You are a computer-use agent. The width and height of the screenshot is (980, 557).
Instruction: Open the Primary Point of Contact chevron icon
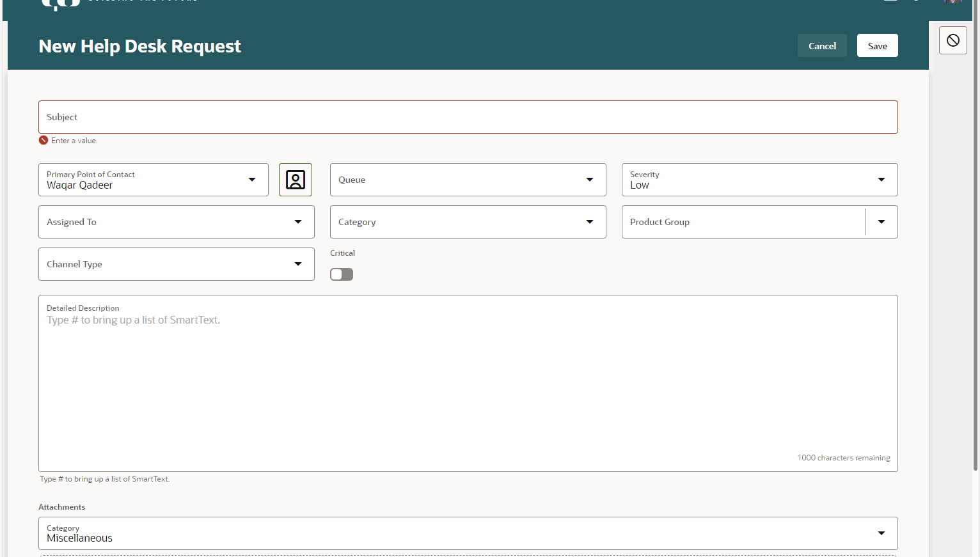click(251, 180)
